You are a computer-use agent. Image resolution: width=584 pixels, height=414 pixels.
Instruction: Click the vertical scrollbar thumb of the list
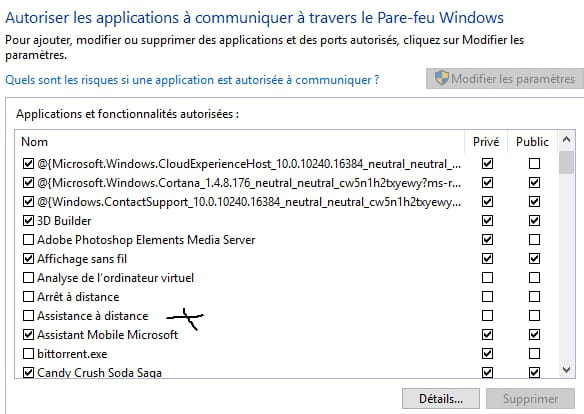[x=566, y=162]
